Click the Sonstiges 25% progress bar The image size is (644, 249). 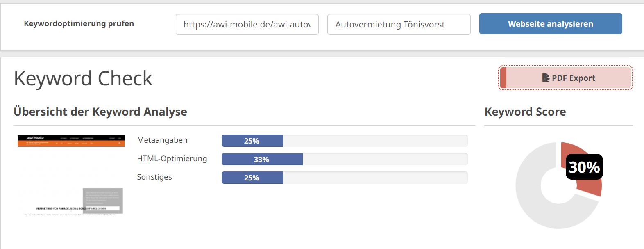pyautogui.click(x=345, y=178)
